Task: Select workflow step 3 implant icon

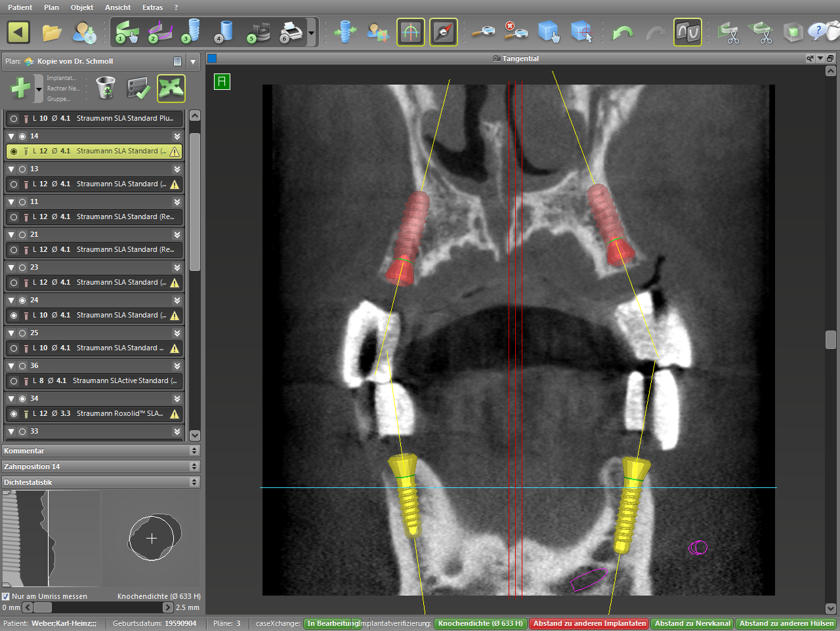Action: tap(192, 31)
